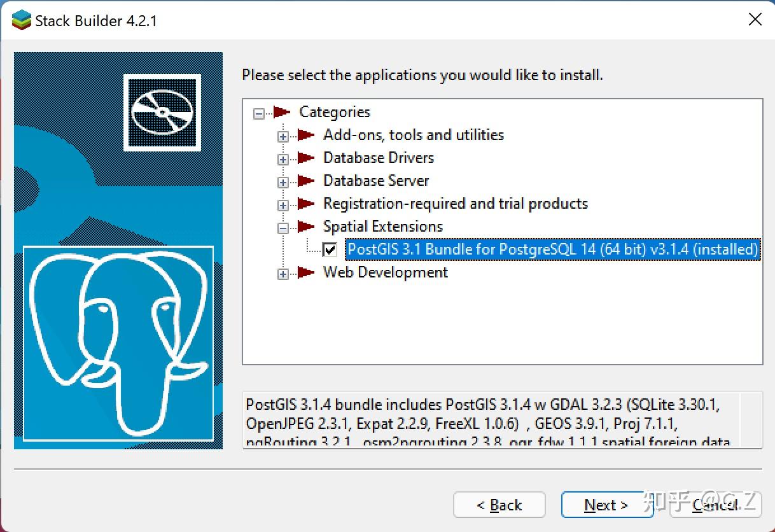Uncheck the PostGIS 3.1 Bundle checkbox
Screen dimensions: 775x532
(330, 249)
